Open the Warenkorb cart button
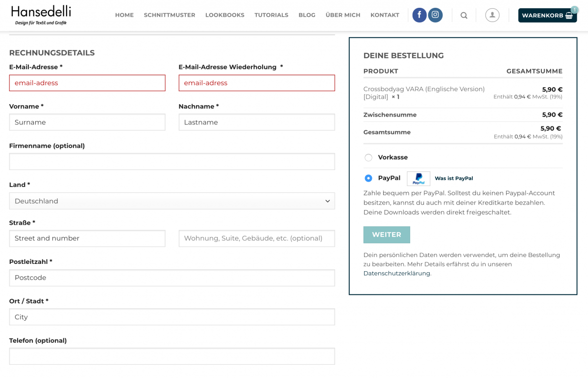The image size is (588, 378). click(547, 15)
